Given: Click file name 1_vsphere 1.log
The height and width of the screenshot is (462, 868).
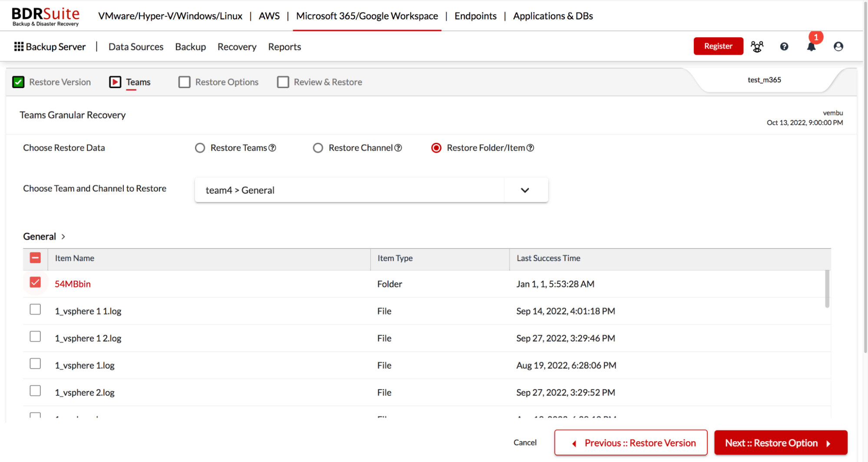Looking at the screenshot, I should [85, 366].
